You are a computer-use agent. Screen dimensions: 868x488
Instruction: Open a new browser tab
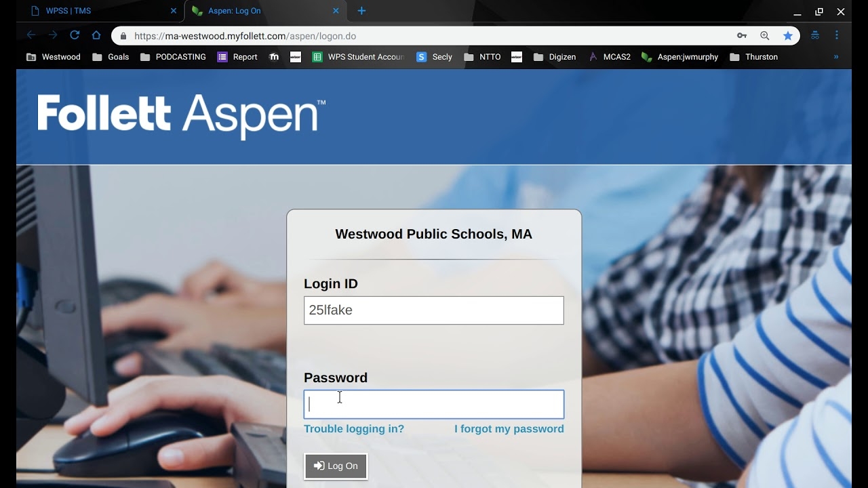click(361, 11)
